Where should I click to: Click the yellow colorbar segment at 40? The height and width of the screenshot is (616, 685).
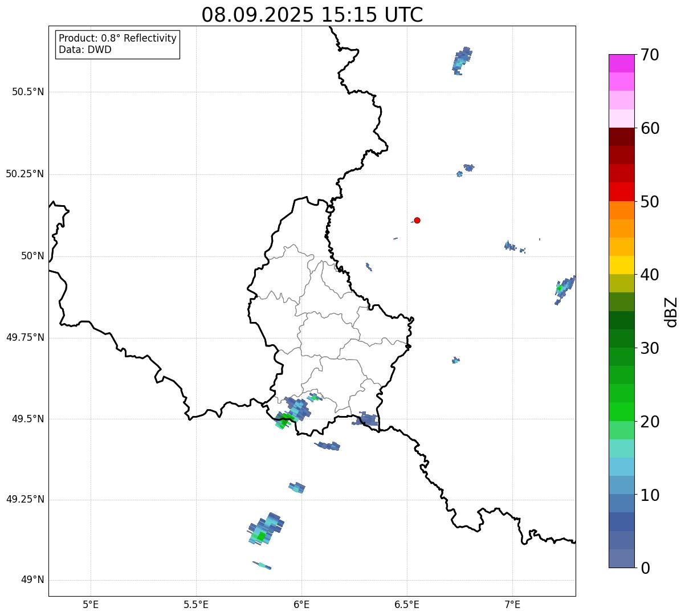tap(621, 265)
